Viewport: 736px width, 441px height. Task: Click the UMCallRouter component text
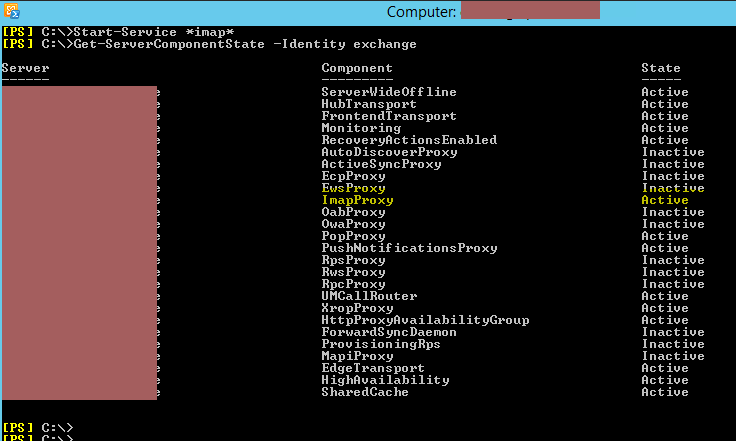tap(369, 296)
